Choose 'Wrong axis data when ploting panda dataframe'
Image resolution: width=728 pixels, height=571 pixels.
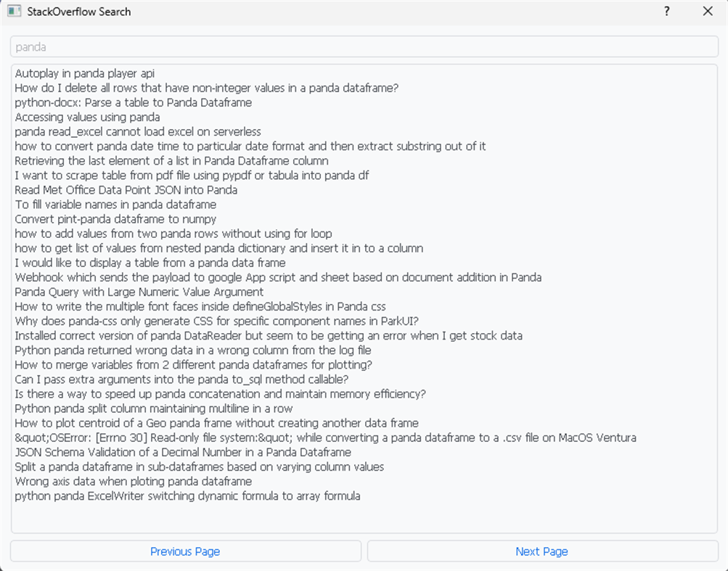coord(133,481)
